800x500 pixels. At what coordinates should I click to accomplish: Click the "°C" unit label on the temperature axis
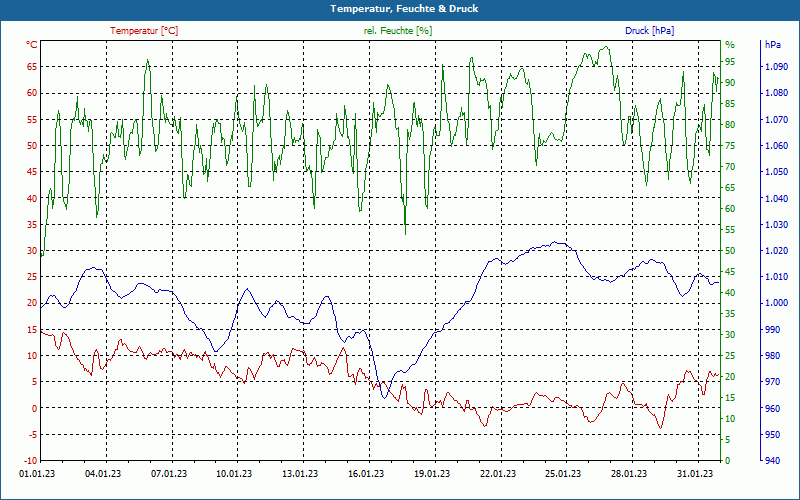(x=32, y=45)
